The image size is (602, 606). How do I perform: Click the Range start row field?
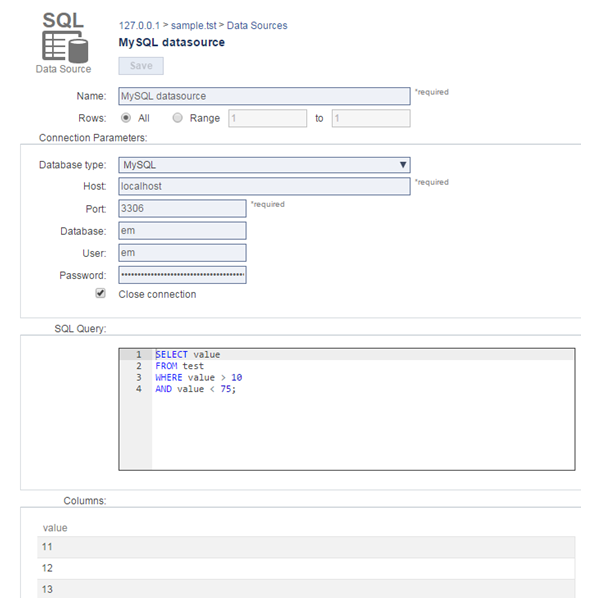pos(267,118)
